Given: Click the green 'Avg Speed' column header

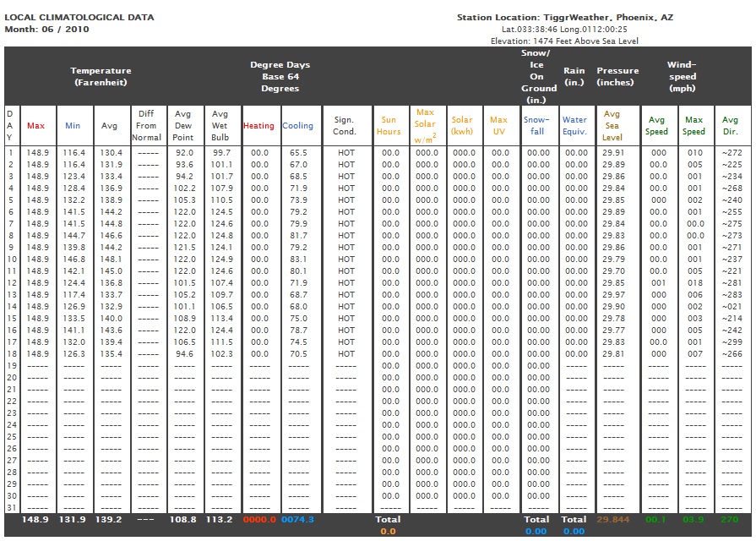Looking at the screenshot, I should (x=656, y=125).
